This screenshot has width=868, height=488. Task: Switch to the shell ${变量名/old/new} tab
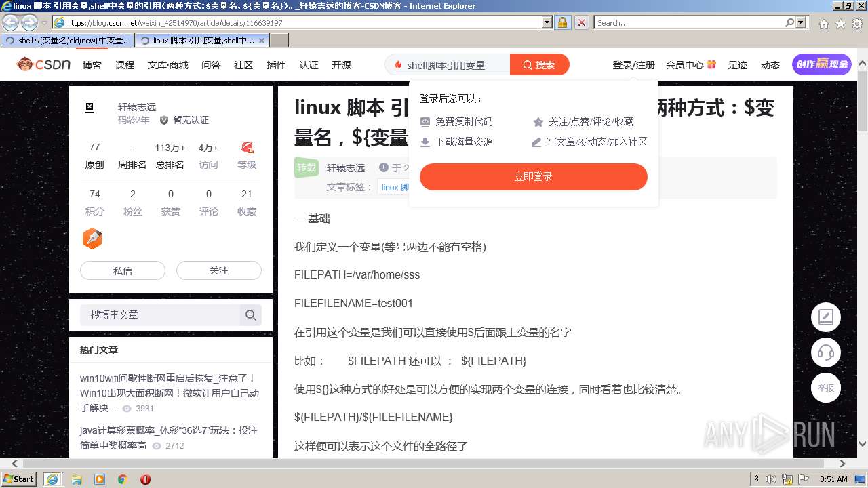tap(68, 41)
